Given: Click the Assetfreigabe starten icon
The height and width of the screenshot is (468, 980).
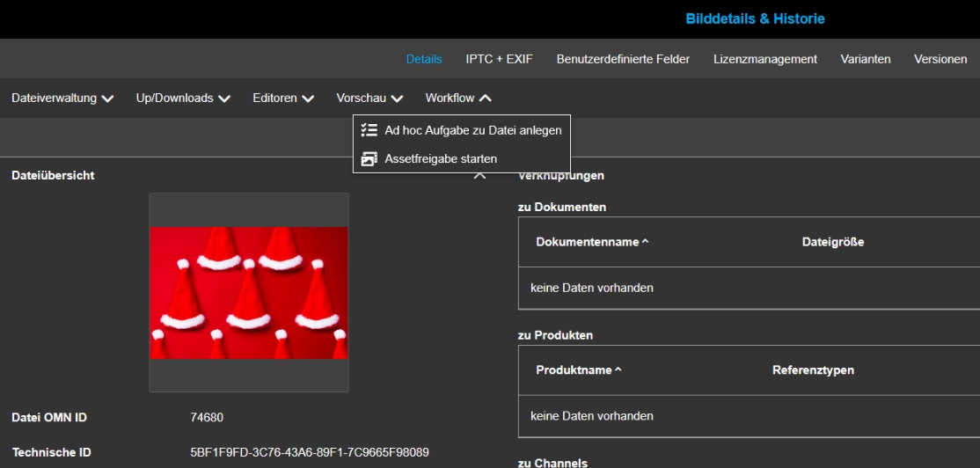Looking at the screenshot, I should pyautogui.click(x=369, y=159).
